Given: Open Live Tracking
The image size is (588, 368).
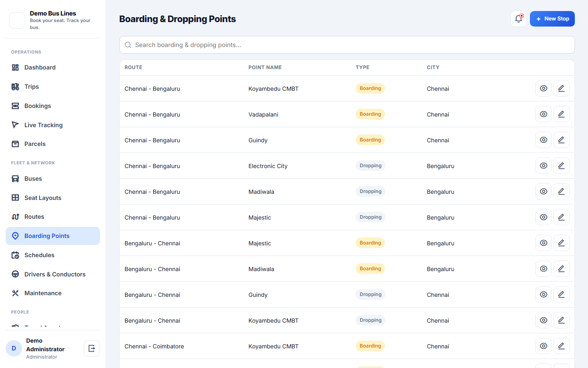Looking at the screenshot, I should coord(53,125).
